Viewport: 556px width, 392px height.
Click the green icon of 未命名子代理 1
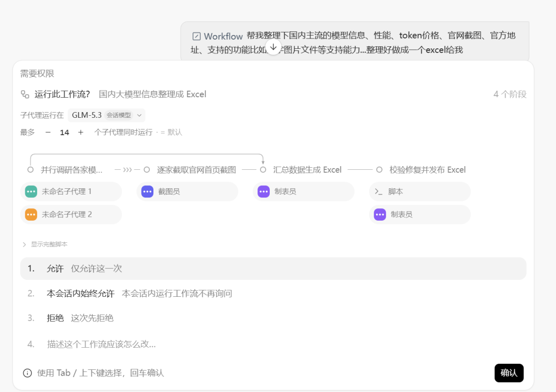31,191
